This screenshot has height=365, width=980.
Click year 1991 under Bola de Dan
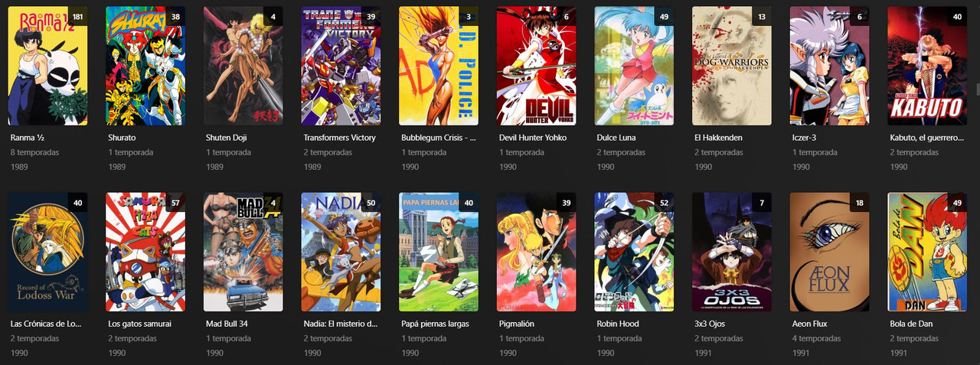point(899,353)
